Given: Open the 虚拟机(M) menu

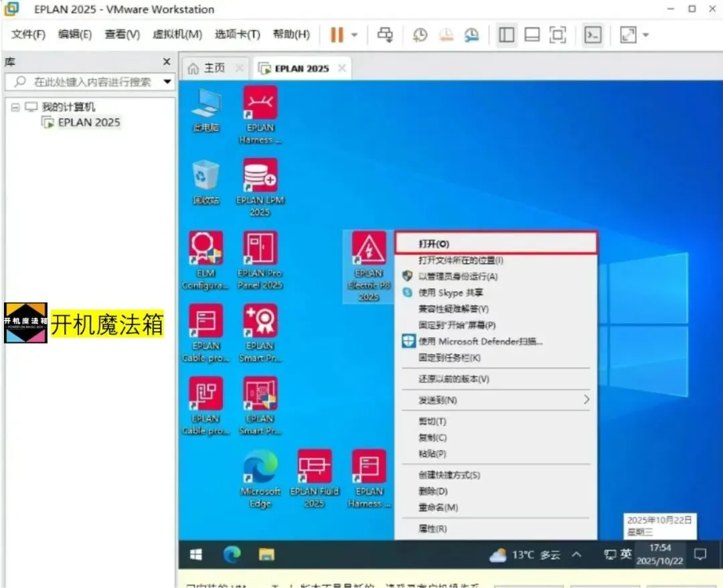Looking at the screenshot, I should pos(177,35).
